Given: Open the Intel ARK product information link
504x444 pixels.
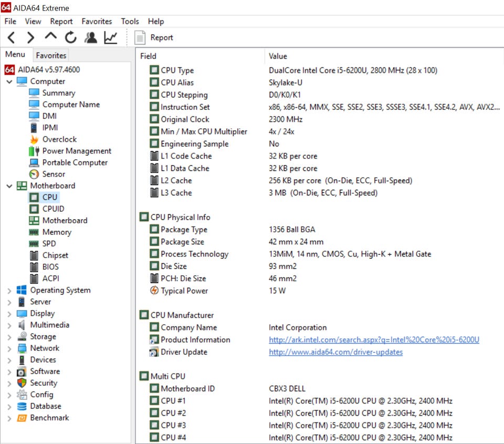Looking at the screenshot, I should (x=374, y=340).
